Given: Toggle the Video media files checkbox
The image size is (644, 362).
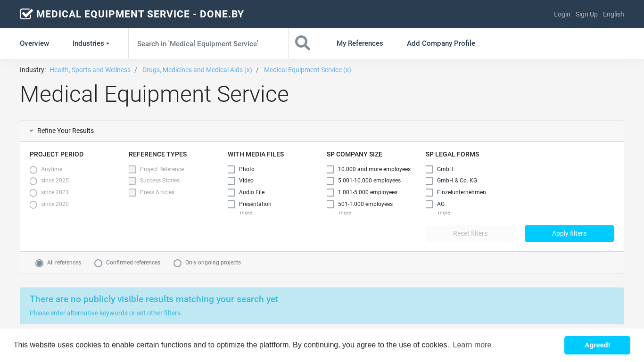Looking at the screenshot, I should pyautogui.click(x=231, y=181).
